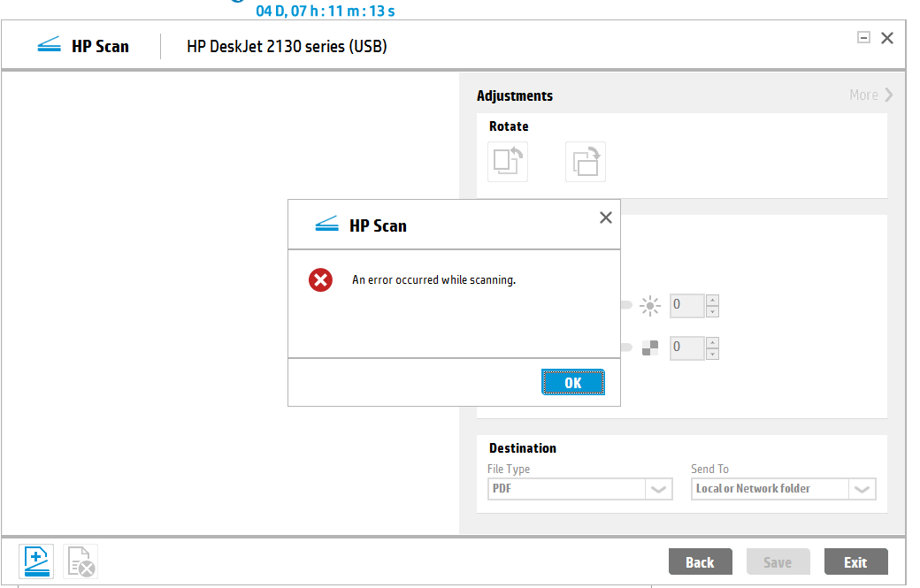Increase brightness with the up stepper arrow
The height and width of the screenshot is (588, 920).
coord(713,301)
